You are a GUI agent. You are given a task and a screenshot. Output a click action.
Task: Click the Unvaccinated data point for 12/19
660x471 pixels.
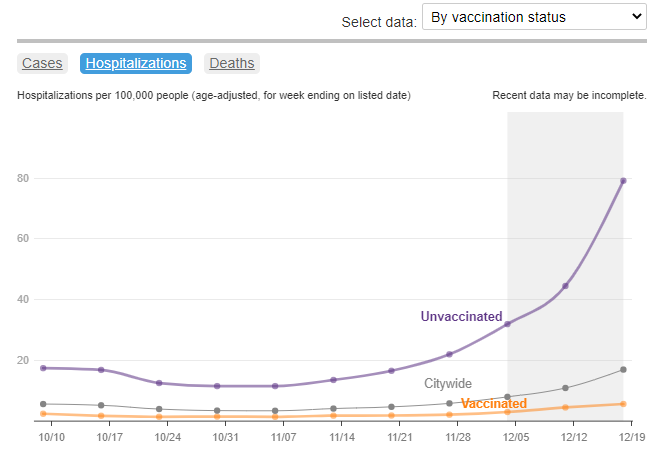pos(623,181)
